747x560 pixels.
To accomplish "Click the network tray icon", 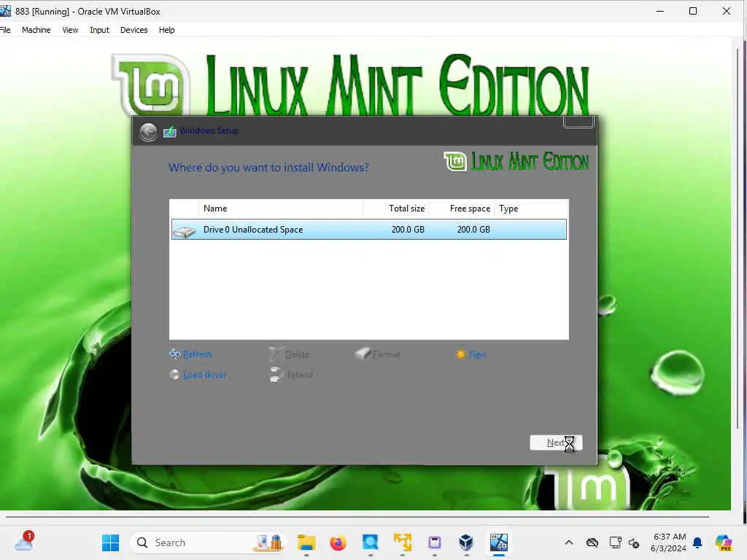I will 615,542.
